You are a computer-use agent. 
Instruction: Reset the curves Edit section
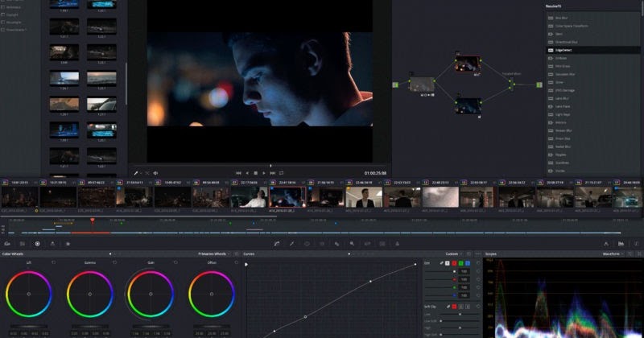tap(478, 263)
